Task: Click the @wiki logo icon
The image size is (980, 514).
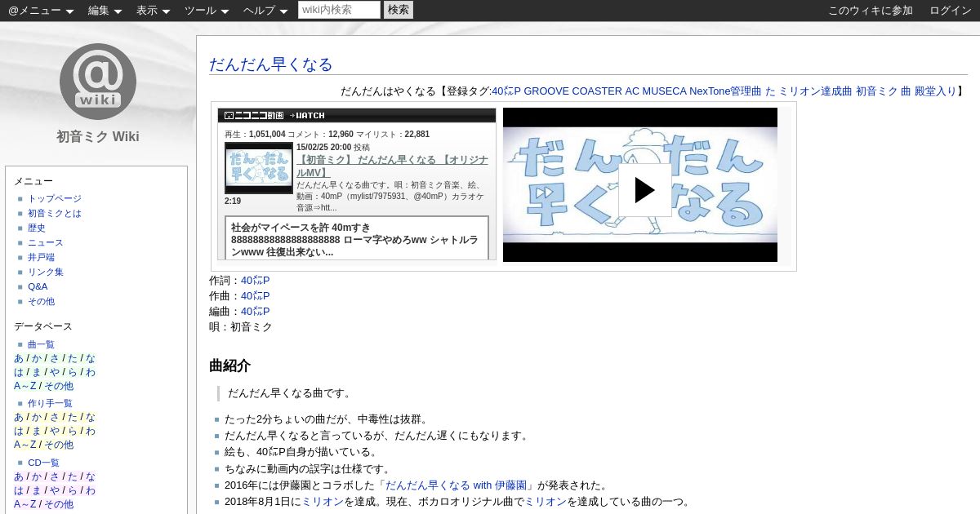Action: coord(98,82)
